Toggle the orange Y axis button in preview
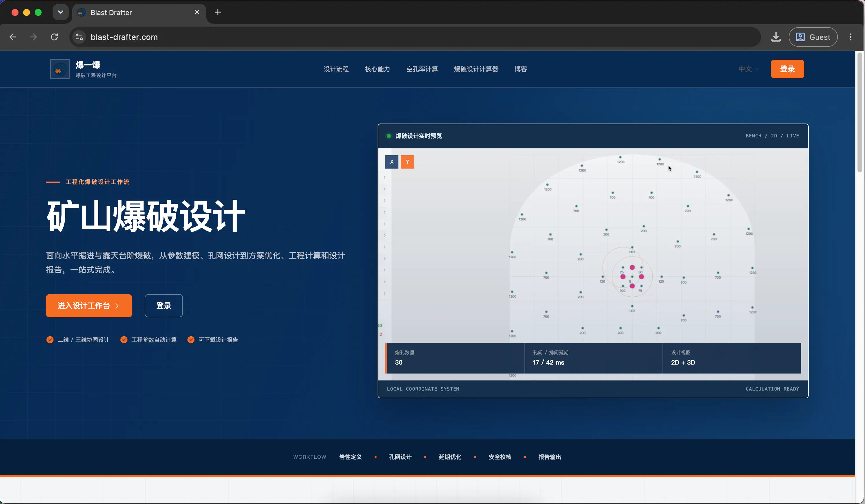This screenshot has height=504, width=865. 407,162
